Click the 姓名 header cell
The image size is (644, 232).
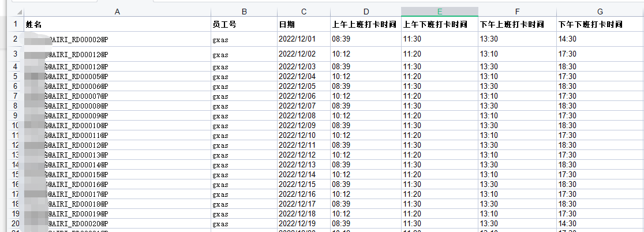pos(118,24)
